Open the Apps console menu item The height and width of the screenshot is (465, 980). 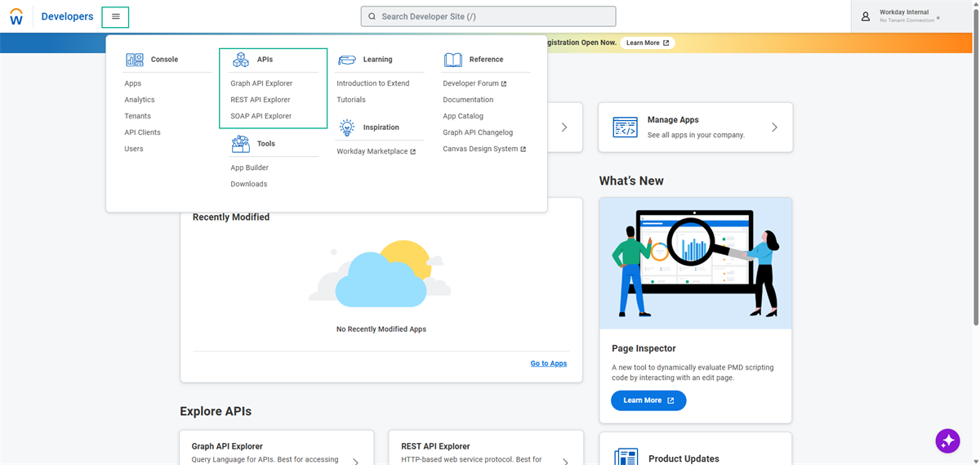pos(133,83)
